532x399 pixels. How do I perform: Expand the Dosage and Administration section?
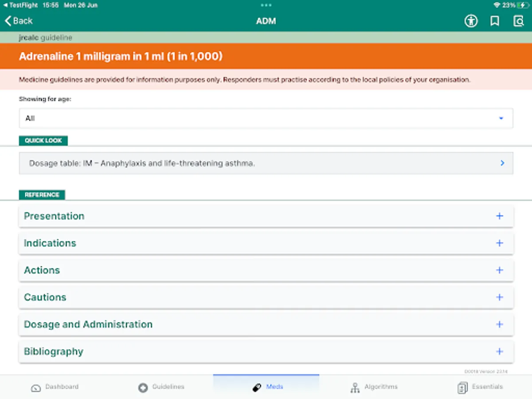tap(266, 324)
